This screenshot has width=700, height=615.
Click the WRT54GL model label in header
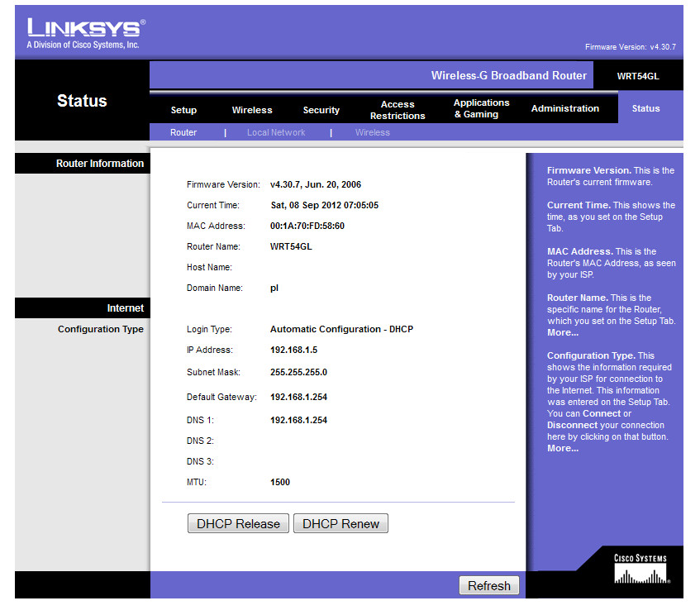pos(637,76)
